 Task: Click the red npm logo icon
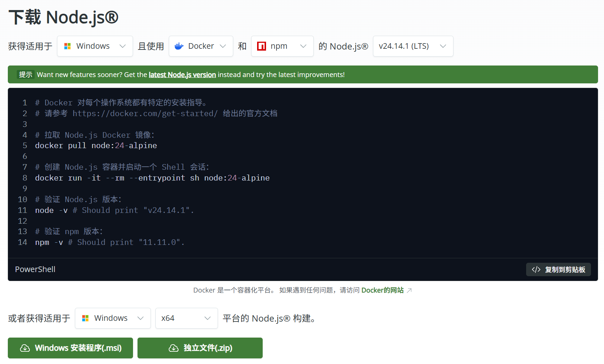[x=262, y=46]
